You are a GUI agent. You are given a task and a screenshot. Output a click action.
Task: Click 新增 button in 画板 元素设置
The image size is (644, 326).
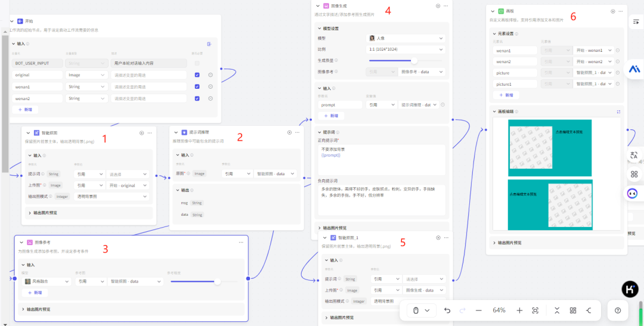pyautogui.click(x=506, y=95)
